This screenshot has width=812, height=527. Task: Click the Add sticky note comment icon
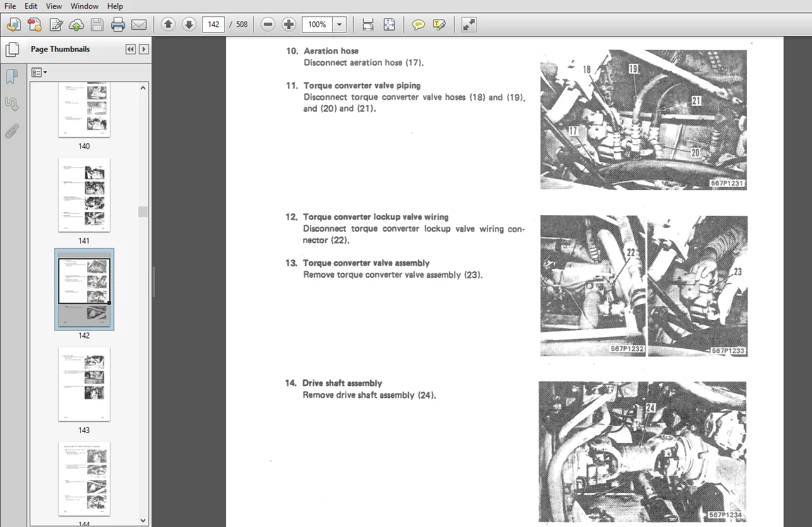(x=418, y=25)
